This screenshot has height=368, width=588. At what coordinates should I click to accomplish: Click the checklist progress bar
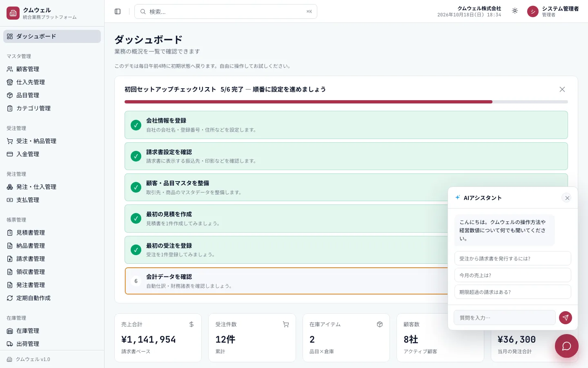point(346,102)
